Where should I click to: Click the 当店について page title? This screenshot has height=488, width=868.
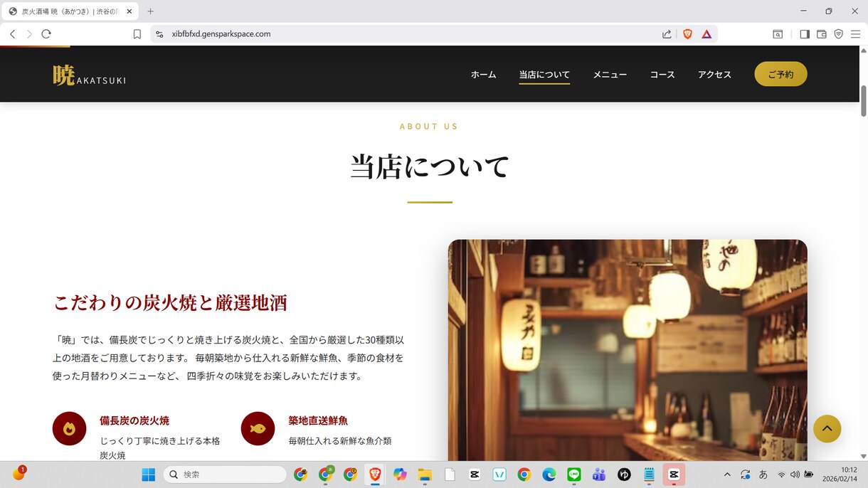(430, 166)
